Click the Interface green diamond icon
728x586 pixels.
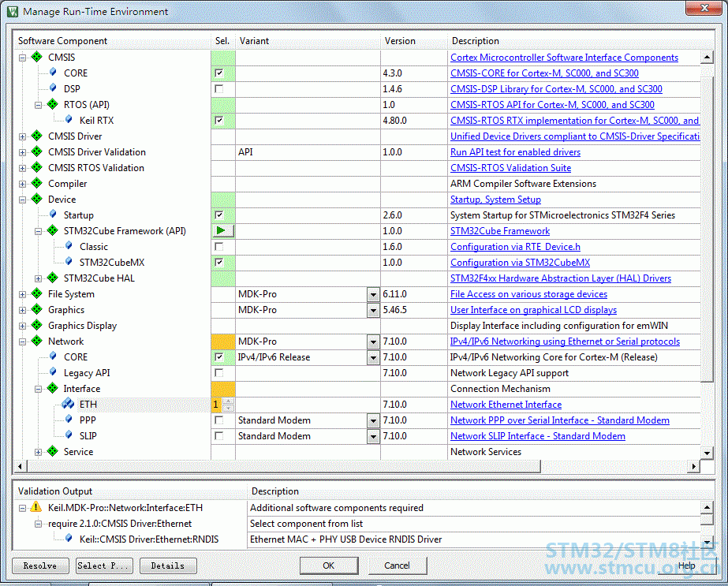(x=53, y=389)
